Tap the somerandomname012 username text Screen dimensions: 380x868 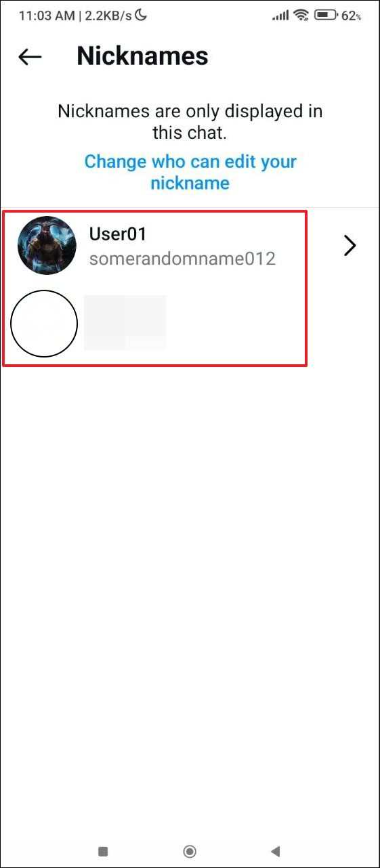(x=182, y=259)
